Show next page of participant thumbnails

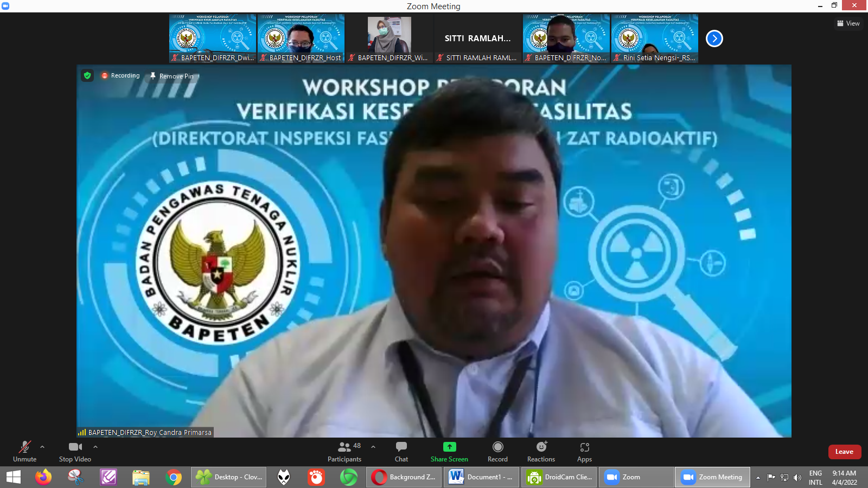[x=714, y=38]
